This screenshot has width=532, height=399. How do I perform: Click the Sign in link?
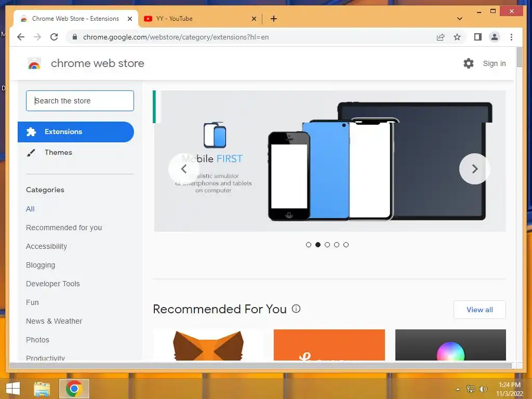click(495, 63)
